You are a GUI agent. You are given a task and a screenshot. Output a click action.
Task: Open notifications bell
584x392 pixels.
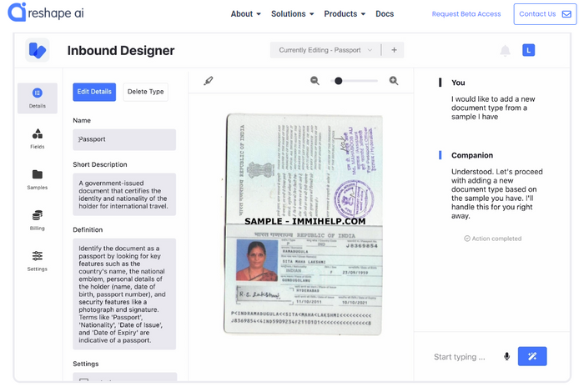tap(505, 51)
